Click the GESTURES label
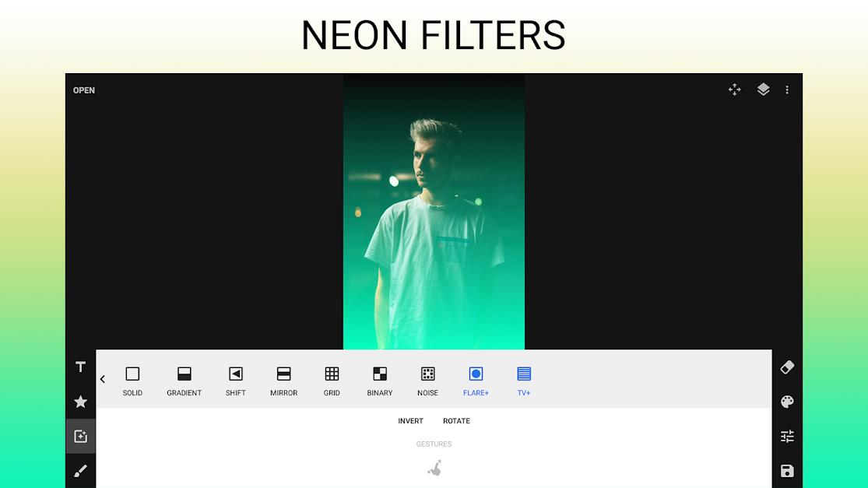 (x=434, y=444)
